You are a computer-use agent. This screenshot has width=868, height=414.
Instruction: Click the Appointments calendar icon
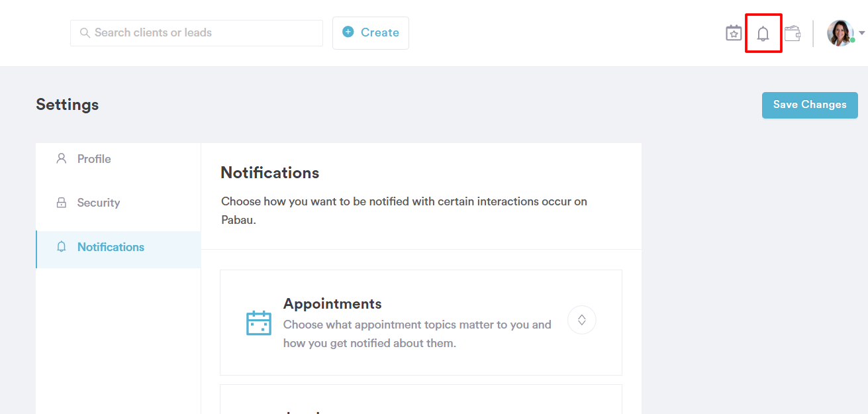[259, 323]
